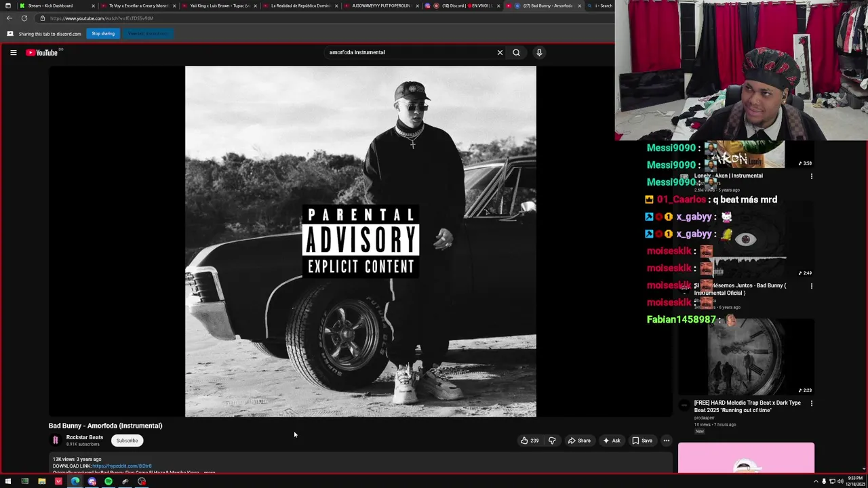Open the YouTube hamburger guide menu

[x=13, y=52]
